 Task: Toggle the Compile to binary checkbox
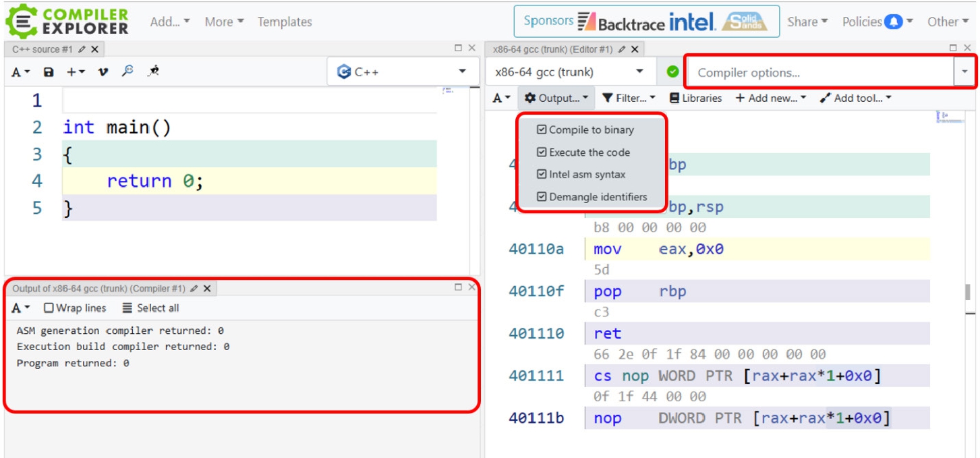tap(542, 130)
